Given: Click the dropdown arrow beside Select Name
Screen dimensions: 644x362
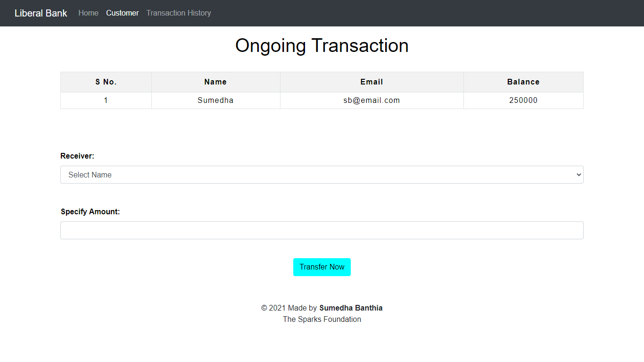Looking at the screenshot, I should (578, 175).
